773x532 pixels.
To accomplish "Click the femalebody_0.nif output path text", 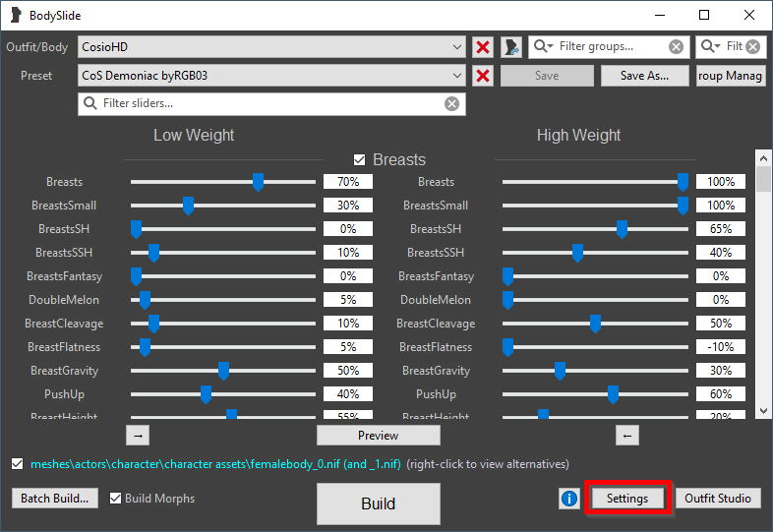I will point(215,464).
